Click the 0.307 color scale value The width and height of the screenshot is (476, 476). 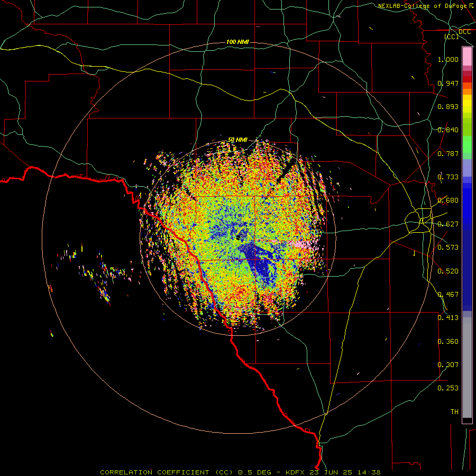pyautogui.click(x=448, y=365)
